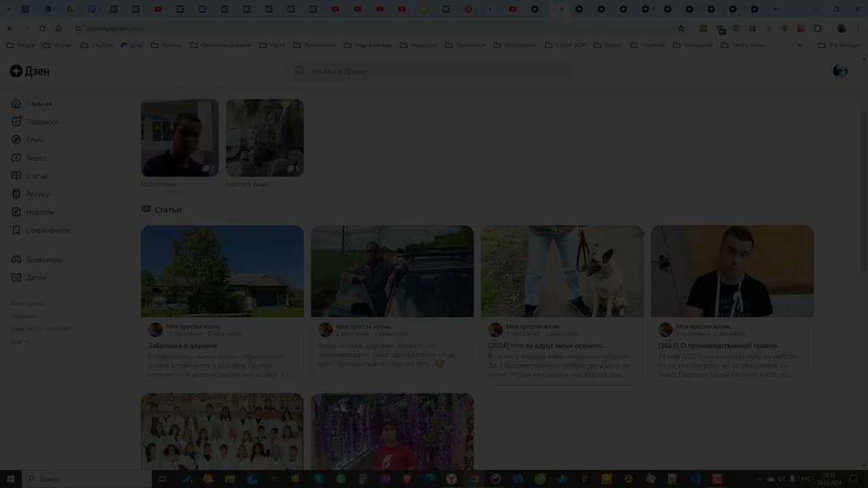Reload the page with browser refresh icon

coord(42,28)
